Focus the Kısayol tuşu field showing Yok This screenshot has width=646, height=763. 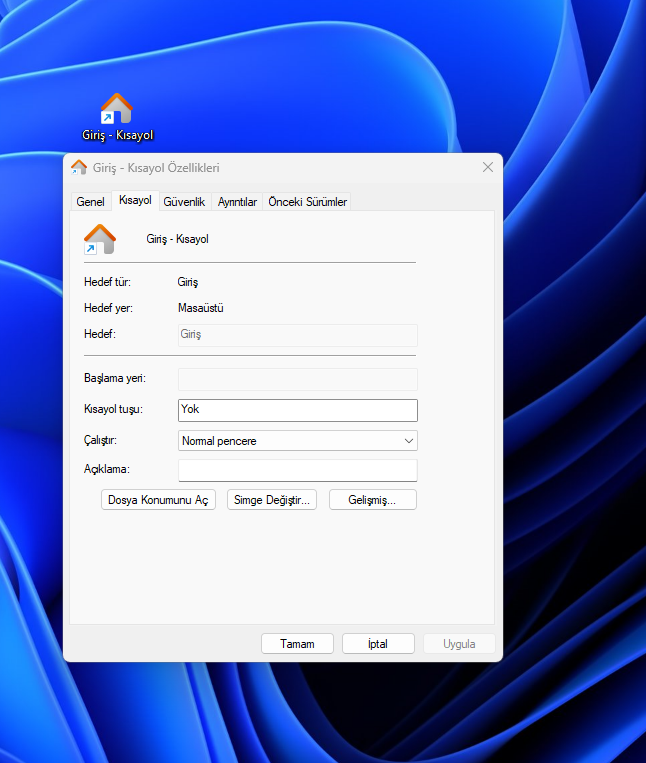tap(298, 410)
